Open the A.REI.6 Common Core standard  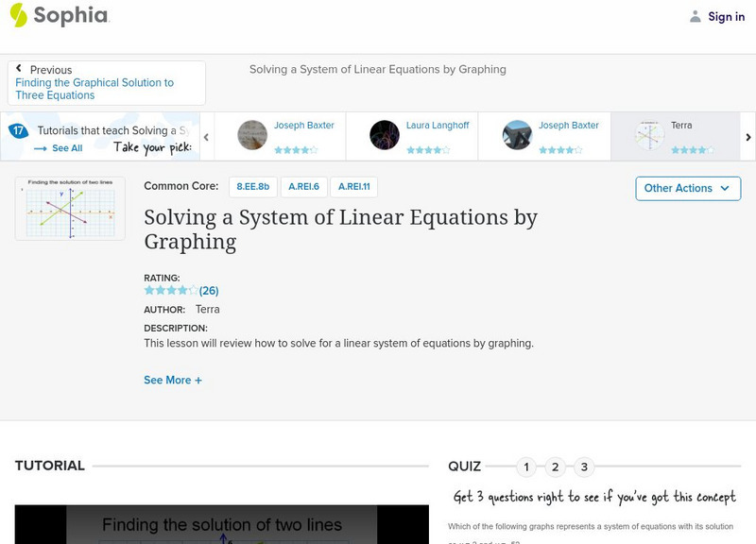[x=306, y=187]
